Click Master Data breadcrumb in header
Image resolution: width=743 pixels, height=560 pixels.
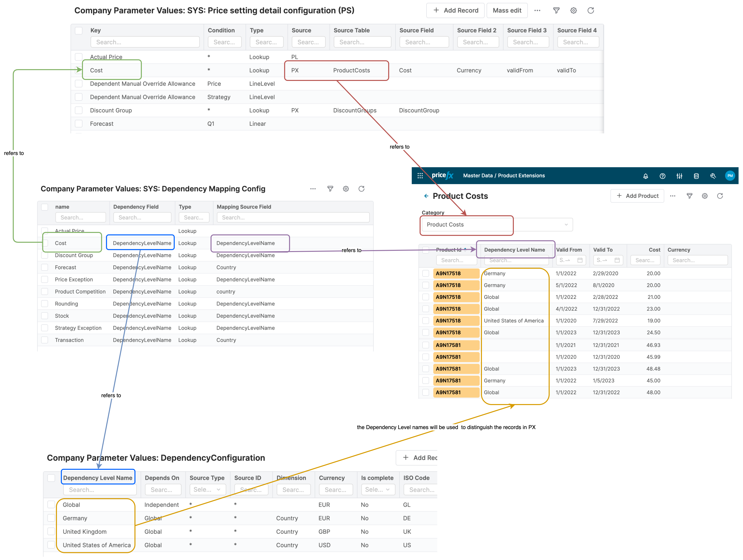[x=478, y=176]
